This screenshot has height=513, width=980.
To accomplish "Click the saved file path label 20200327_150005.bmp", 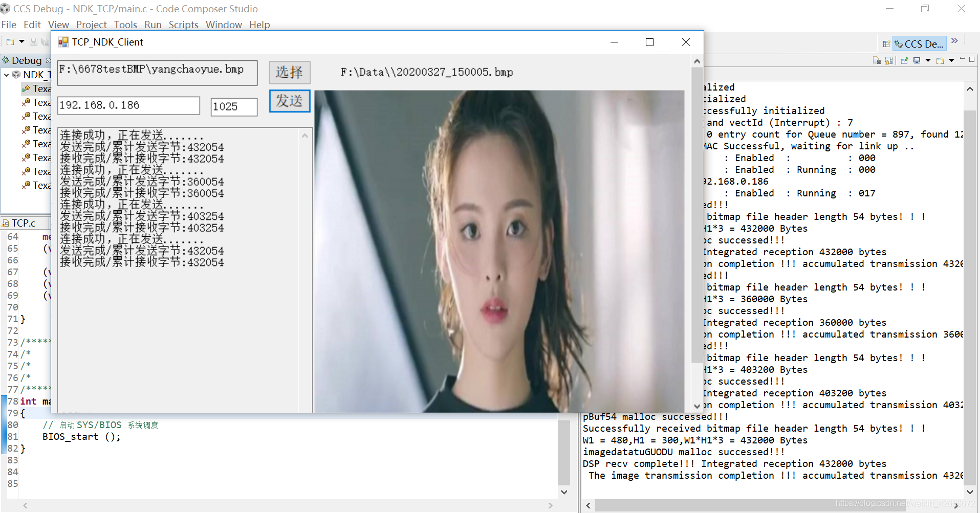I will 427,72.
